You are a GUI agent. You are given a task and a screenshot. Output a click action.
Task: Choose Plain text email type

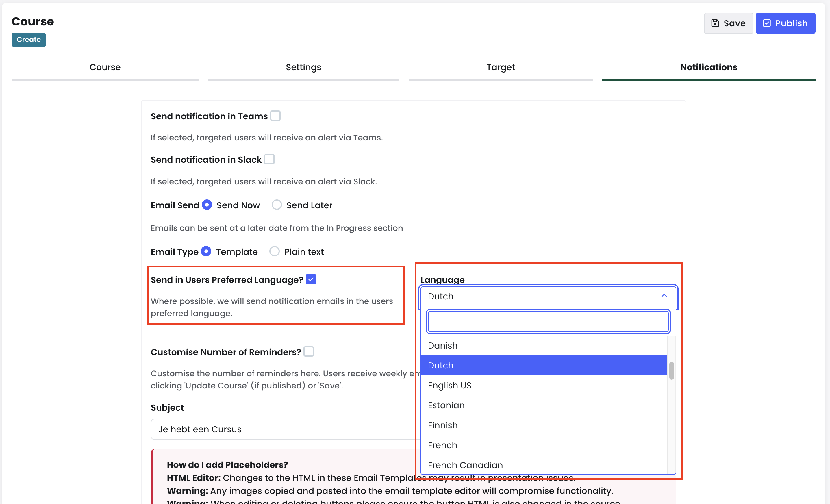(x=274, y=251)
